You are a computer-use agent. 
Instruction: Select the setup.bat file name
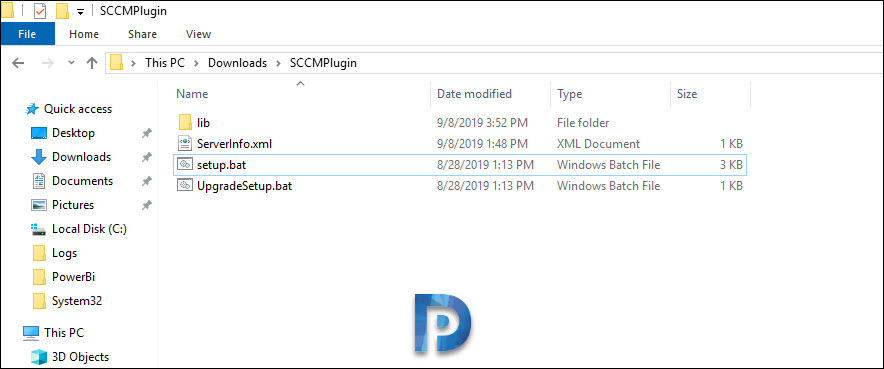(x=222, y=165)
